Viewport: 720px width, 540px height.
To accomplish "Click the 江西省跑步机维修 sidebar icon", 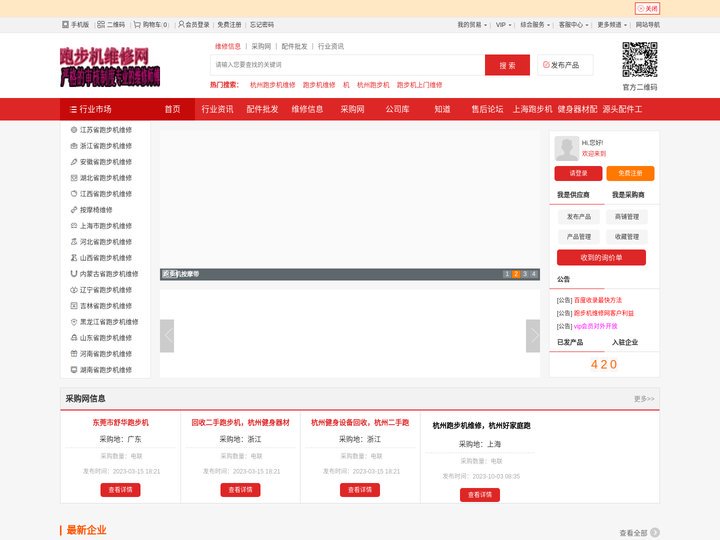I will tap(73, 194).
